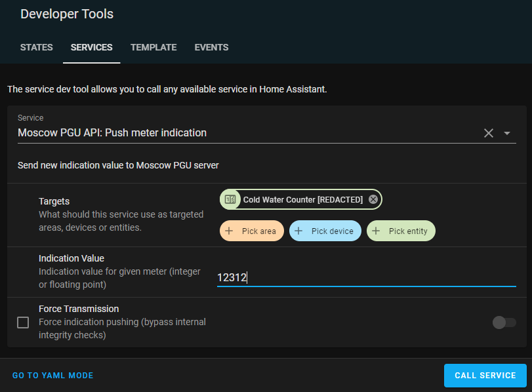Click the Pick device label
532x392 pixels.
coord(332,231)
